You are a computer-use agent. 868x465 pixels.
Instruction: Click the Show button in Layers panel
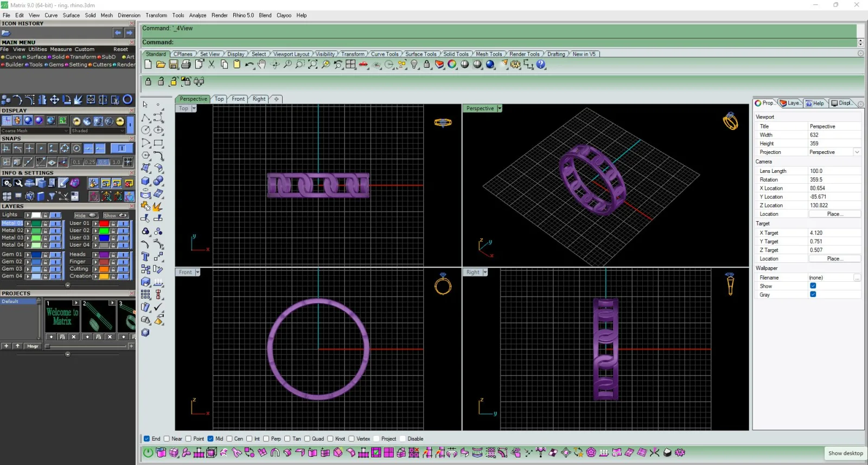coord(114,215)
